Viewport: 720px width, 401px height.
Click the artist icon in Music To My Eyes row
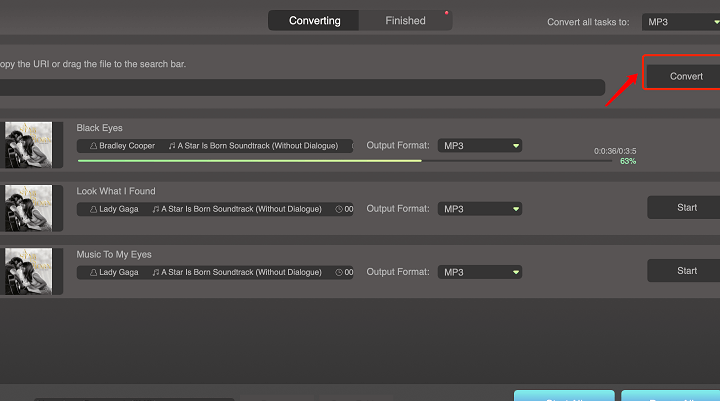pyautogui.click(x=94, y=272)
